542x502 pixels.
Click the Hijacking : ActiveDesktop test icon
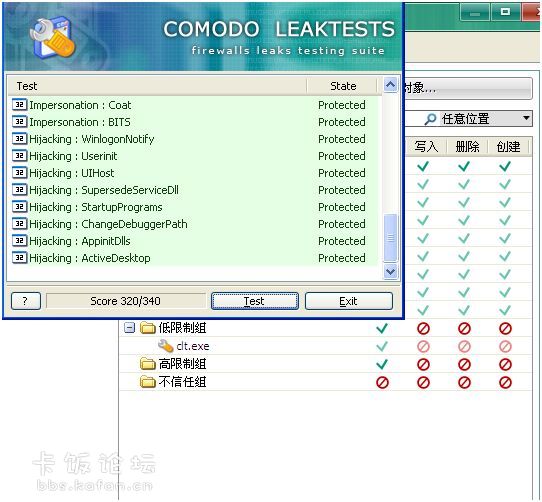20,258
